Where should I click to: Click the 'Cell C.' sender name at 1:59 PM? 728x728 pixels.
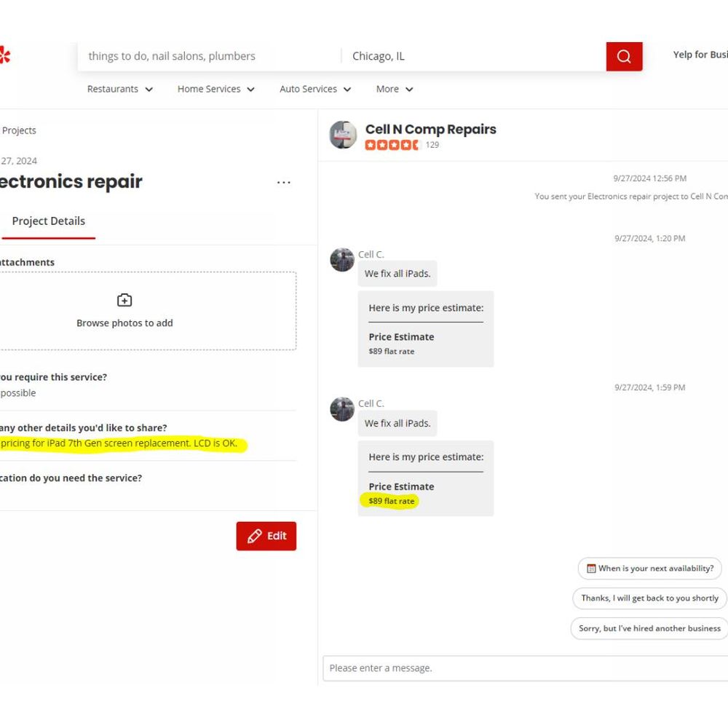371,403
